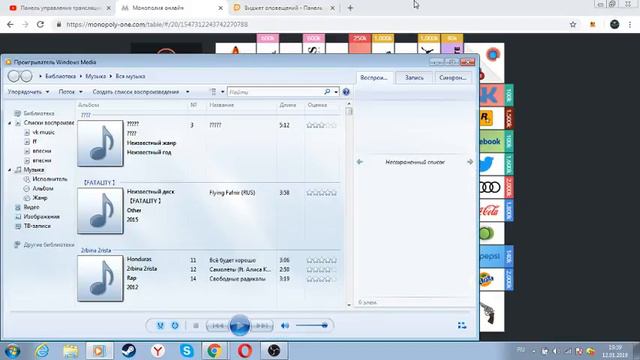Select Жанр under Музыка
Screen dimensions: 640x360
click(40, 198)
